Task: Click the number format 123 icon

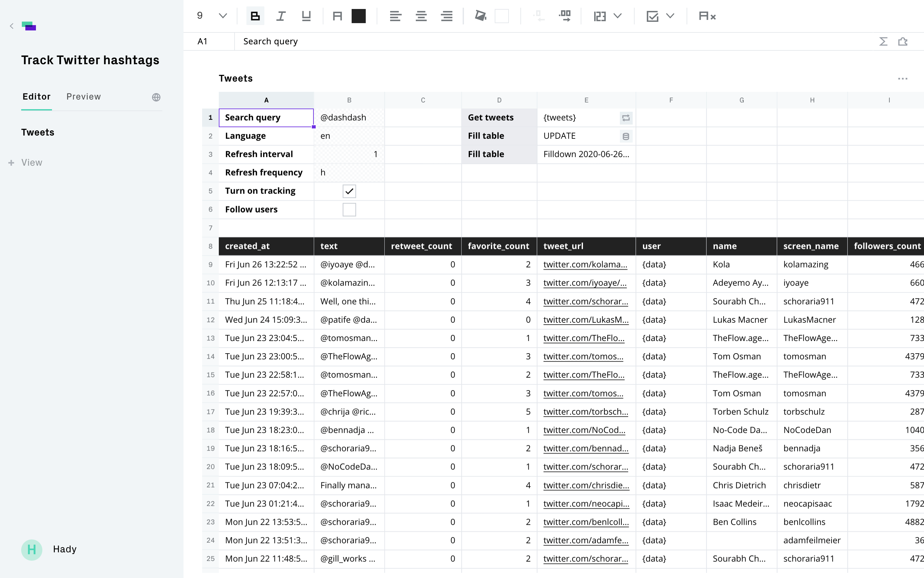Action: [600, 16]
